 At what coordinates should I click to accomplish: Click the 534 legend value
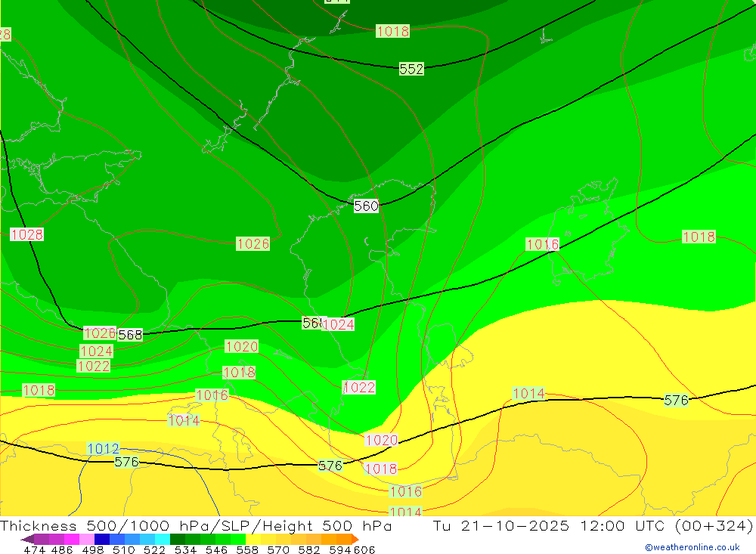pos(186,549)
